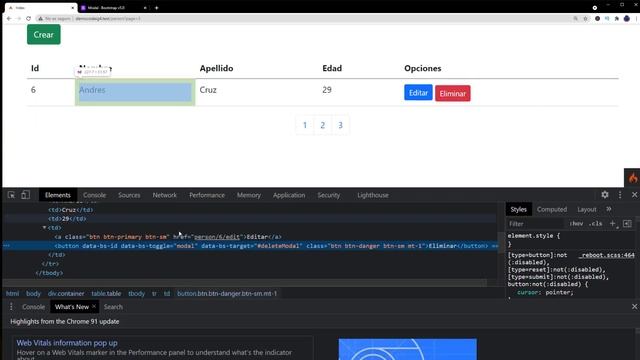Select the Editar anchor DOM node
This screenshot has width=640, height=360.
(168, 237)
